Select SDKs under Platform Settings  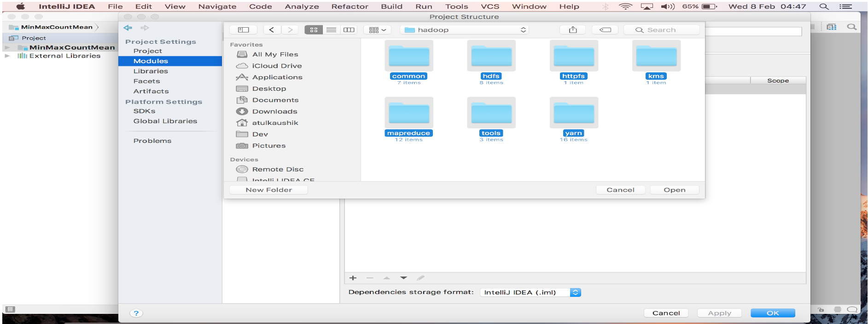[145, 112]
